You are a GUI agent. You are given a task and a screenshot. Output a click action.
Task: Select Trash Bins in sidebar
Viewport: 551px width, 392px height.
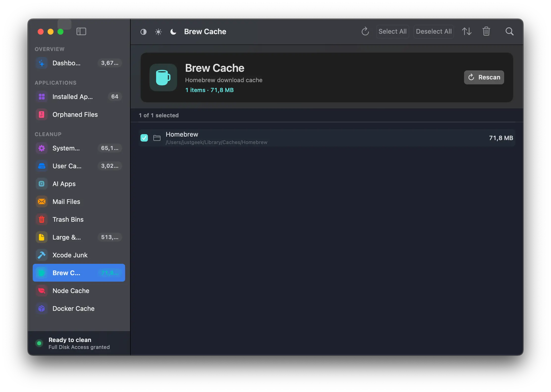pos(79,220)
